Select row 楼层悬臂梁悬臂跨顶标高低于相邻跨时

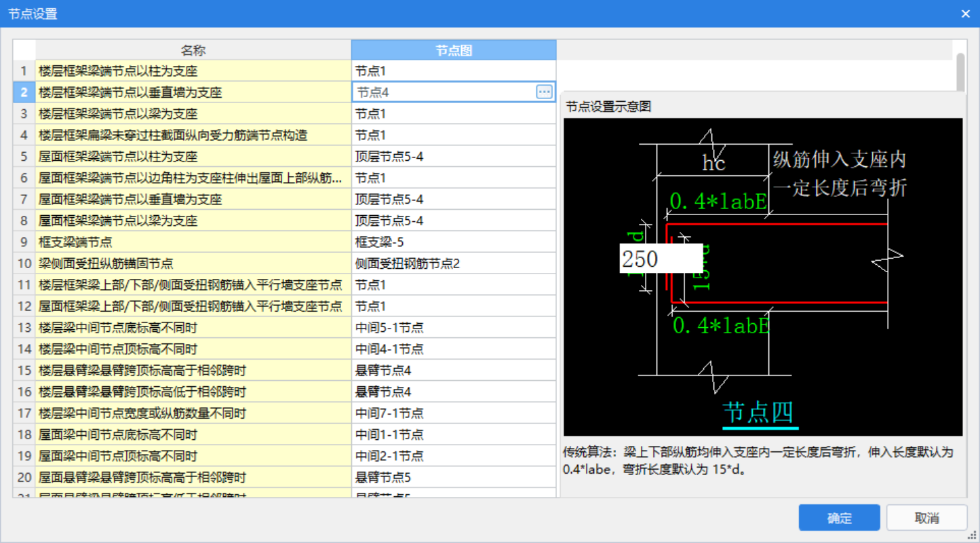pyautogui.click(x=193, y=392)
